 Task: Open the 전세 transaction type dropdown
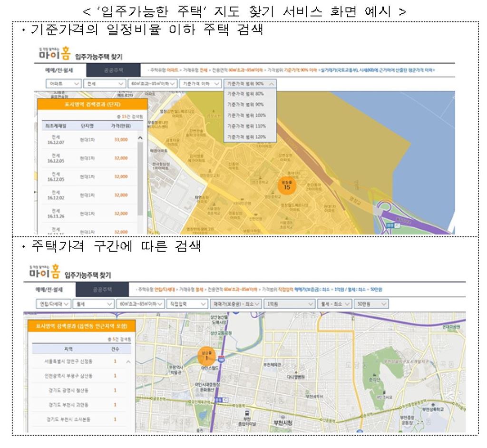(103, 84)
